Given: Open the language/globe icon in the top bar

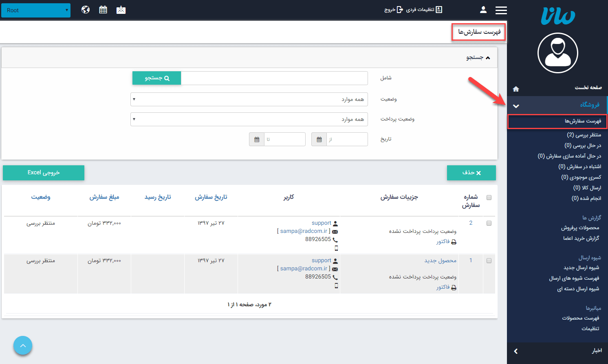Looking at the screenshot, I should point(85,9).
